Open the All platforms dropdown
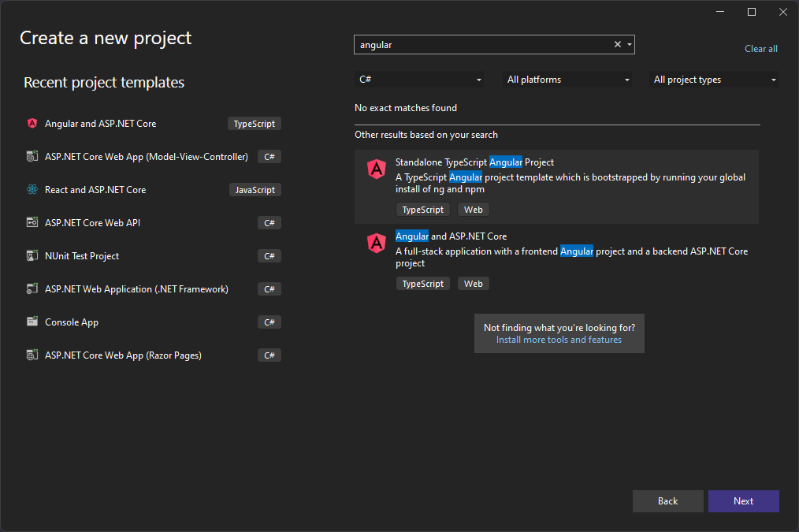799x532 pixels. pos(567,79)
